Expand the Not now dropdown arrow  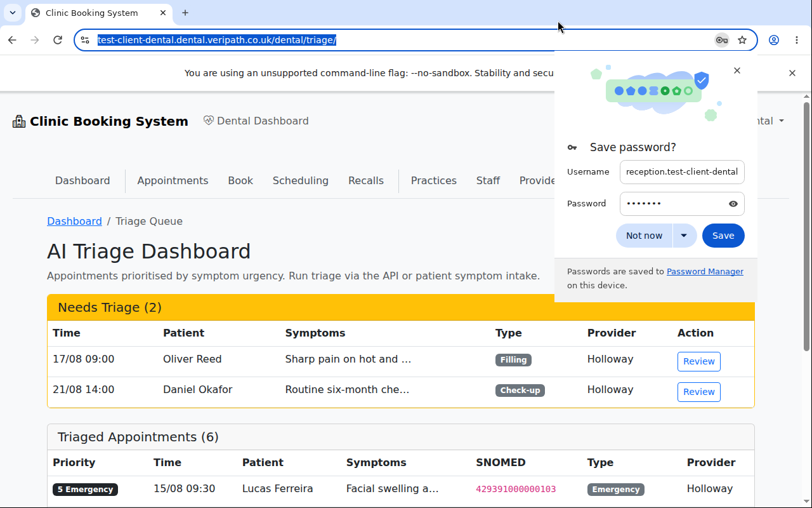[x=684, y=236]
